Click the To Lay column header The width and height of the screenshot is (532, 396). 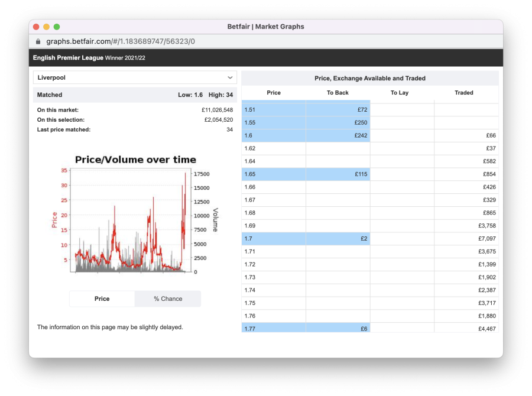pyautogui.click(x=400, y=93)
